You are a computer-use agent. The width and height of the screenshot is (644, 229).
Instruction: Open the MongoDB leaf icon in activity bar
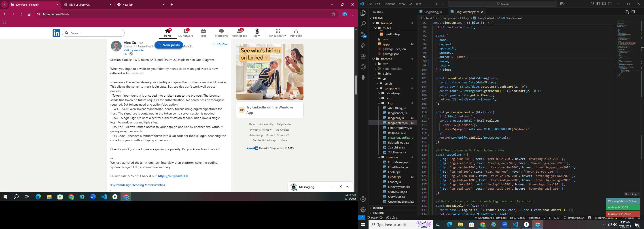[363, 78]
